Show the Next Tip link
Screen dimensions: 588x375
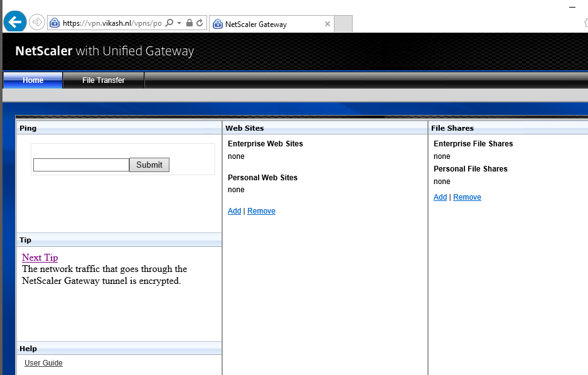coord(40,258)
